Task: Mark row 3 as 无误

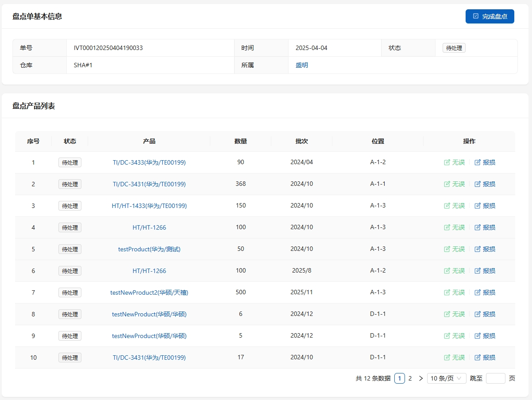Action: tap(454, 206)
